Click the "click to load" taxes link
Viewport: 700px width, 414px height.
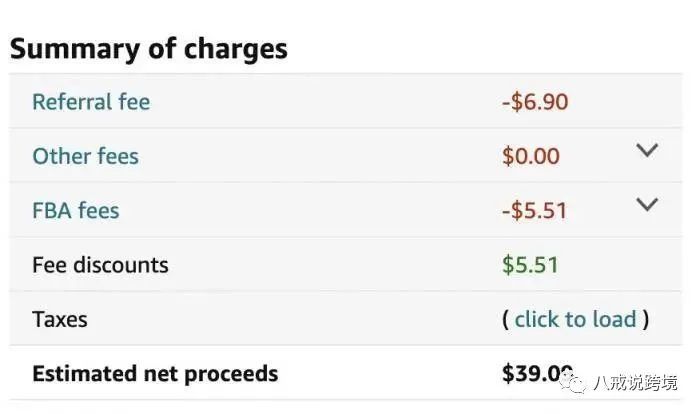pos(575,320)
